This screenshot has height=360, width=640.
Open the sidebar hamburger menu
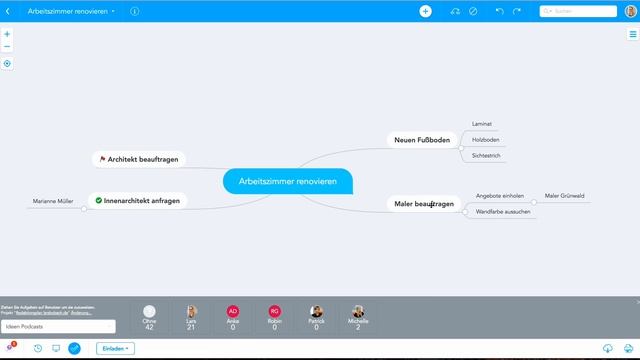point(633,35)
